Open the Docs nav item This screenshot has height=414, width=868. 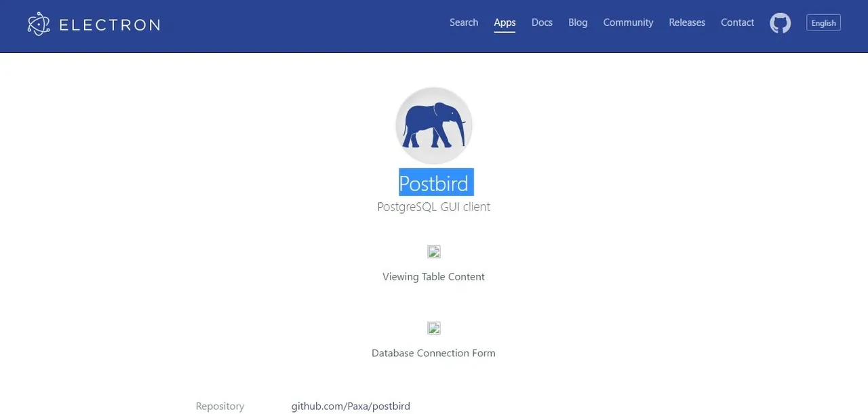pyautogui.click(x=542, y=22)
